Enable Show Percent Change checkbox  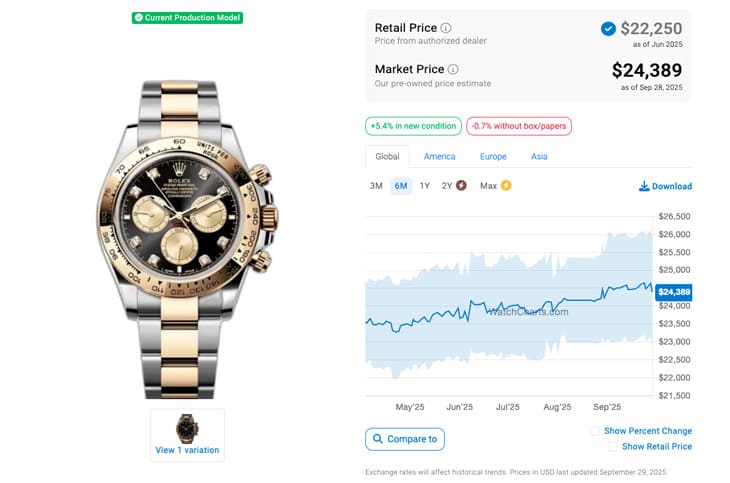pyautogui.click(x=595, y=431)
